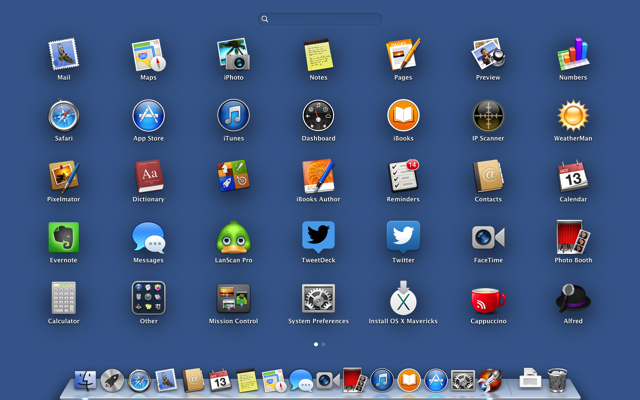Launch Pixelmator

click(64, 176)
